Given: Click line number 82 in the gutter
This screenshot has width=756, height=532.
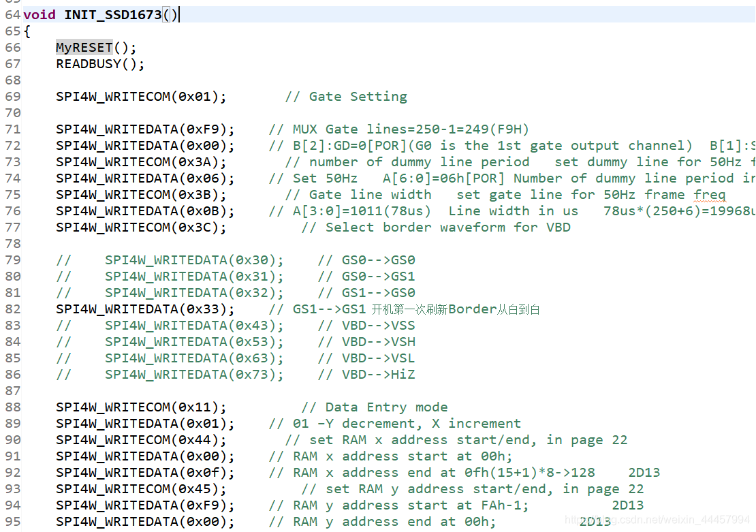Looking at the screenshot, I should point(12,309).
